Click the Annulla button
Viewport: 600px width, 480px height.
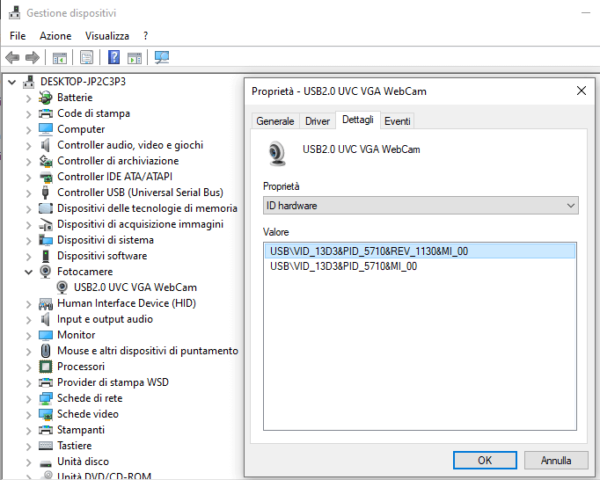click(556, 460)
